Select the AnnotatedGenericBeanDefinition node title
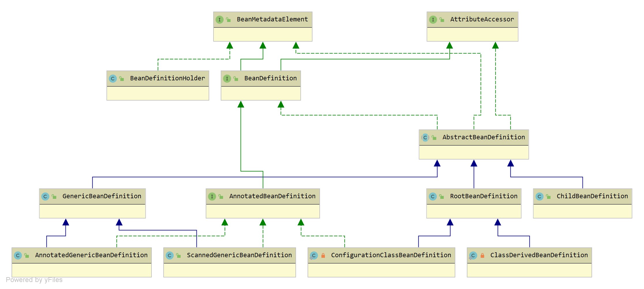Viewport: 644px width, 289px height. click(91, 255)
